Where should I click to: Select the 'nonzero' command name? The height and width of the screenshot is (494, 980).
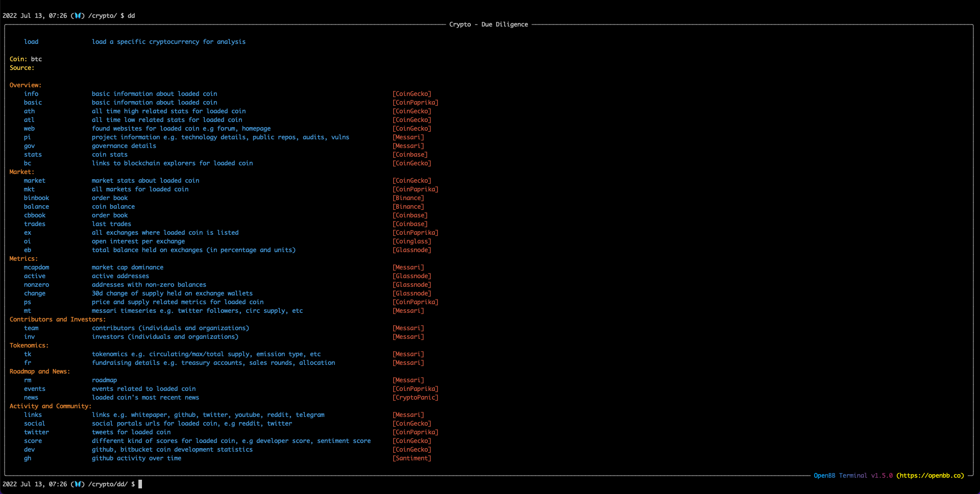(x=37, y=285)
